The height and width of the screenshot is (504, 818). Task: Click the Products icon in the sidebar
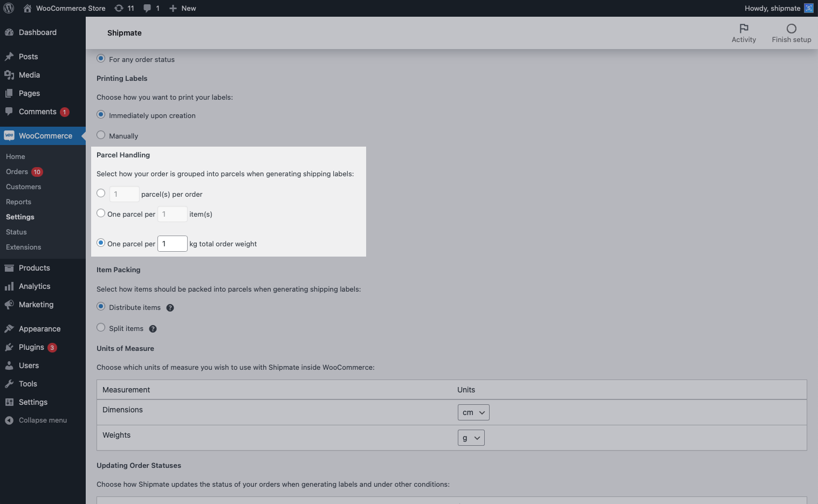9,268
